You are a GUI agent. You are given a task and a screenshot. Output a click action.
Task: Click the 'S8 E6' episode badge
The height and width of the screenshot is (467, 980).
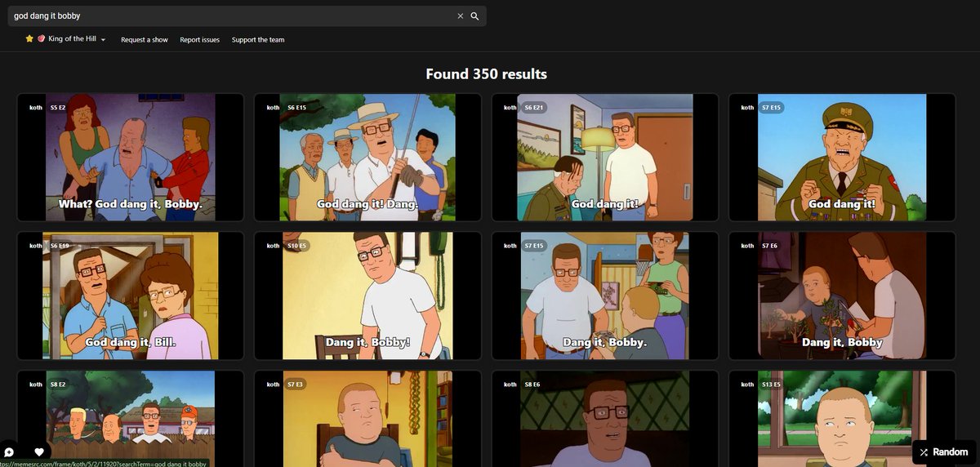point(532,385)
